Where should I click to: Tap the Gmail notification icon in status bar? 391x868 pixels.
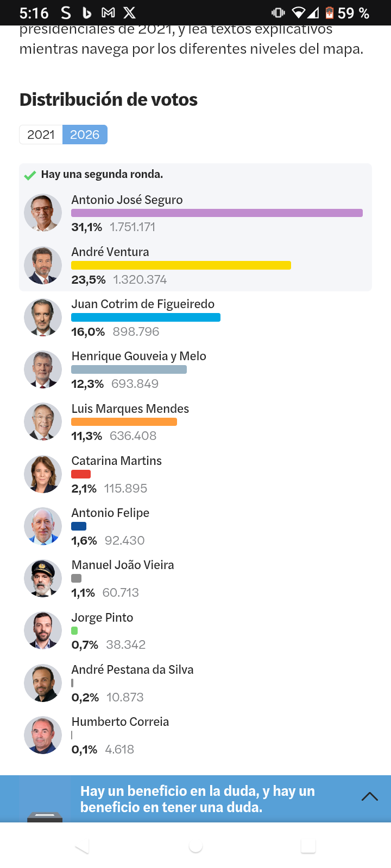[108, 12]
